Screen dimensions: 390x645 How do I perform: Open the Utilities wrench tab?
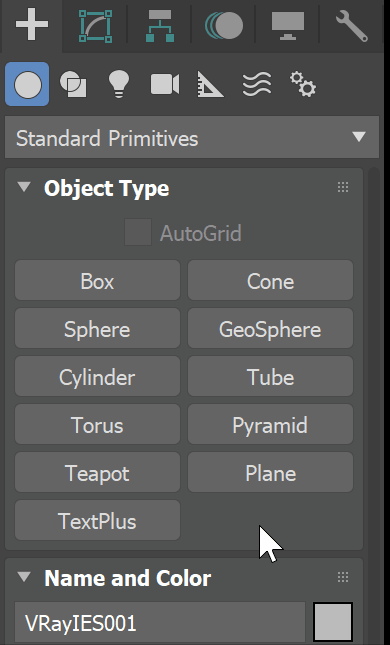pyautogui.click(x=352, y=26)
